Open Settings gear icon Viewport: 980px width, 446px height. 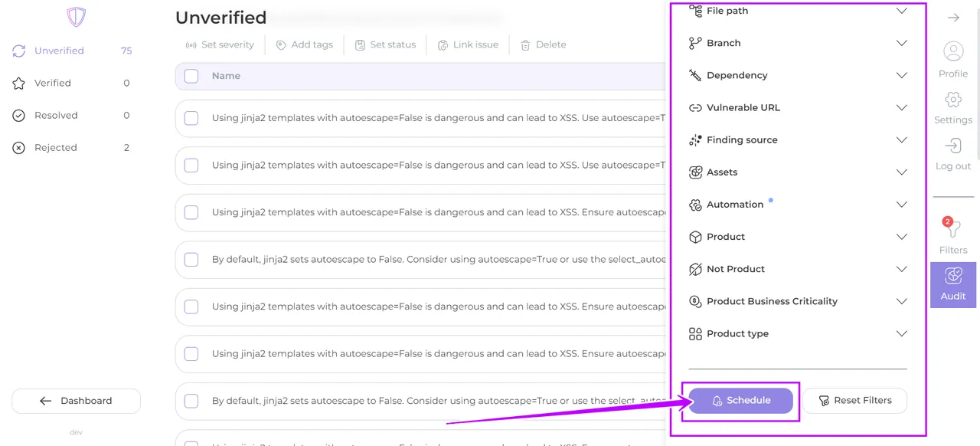click(953, 100)
